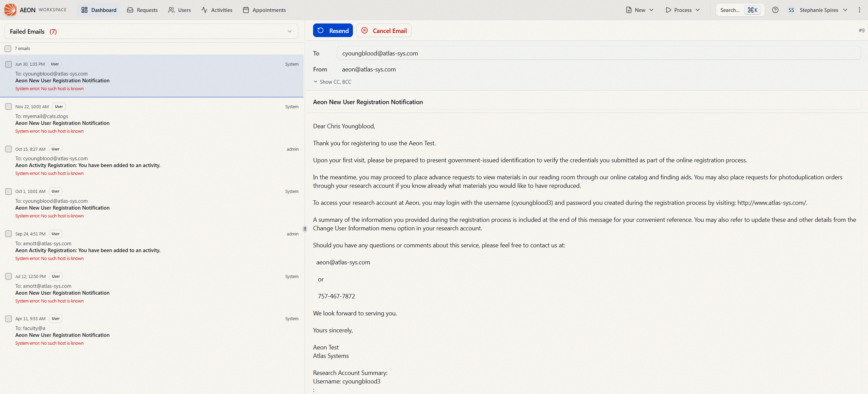Check the Apr 11, 9:53 AM email

pyautogui.click(x=9, y=318)
